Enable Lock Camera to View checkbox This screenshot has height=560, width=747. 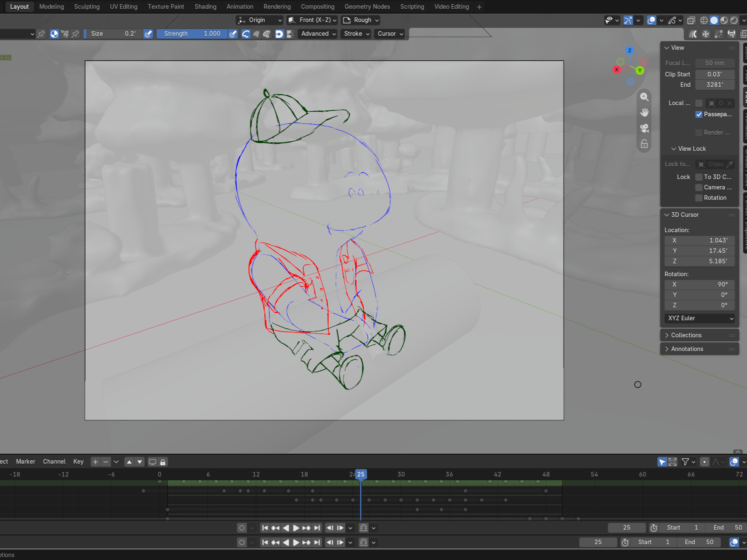coord(699,187)
